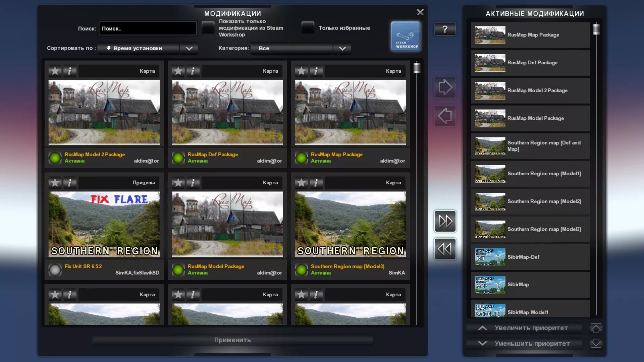Click the fast-forward skip icon

pos(444,221)
